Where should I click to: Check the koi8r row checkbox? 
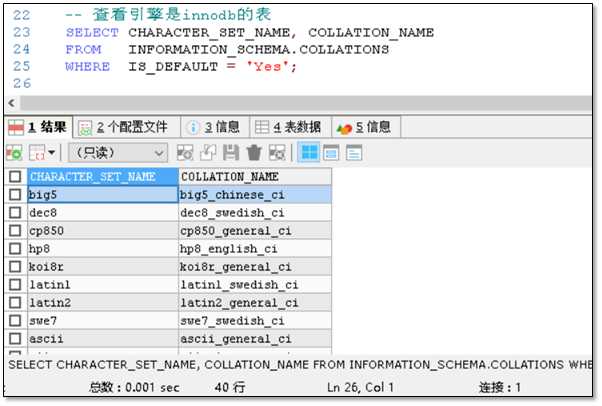(15, 267)
